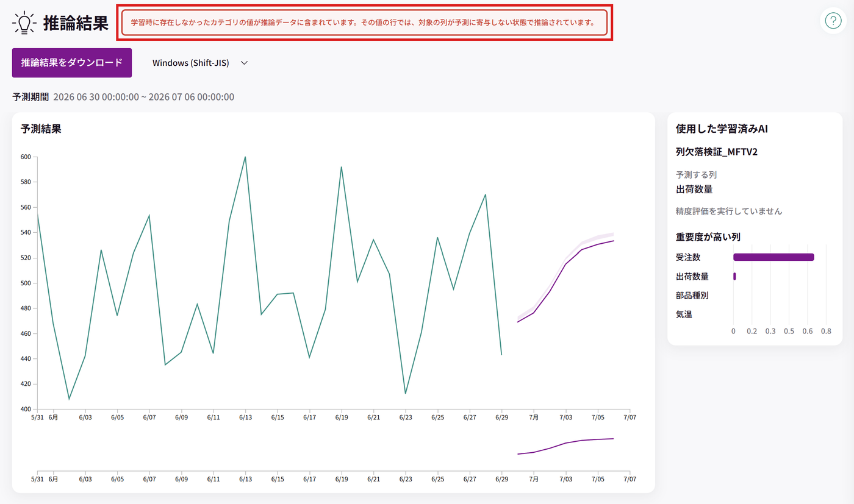Click the 出荷数量 row label in importance chart
The image size is (854, 504).
[x=692, y=276]
